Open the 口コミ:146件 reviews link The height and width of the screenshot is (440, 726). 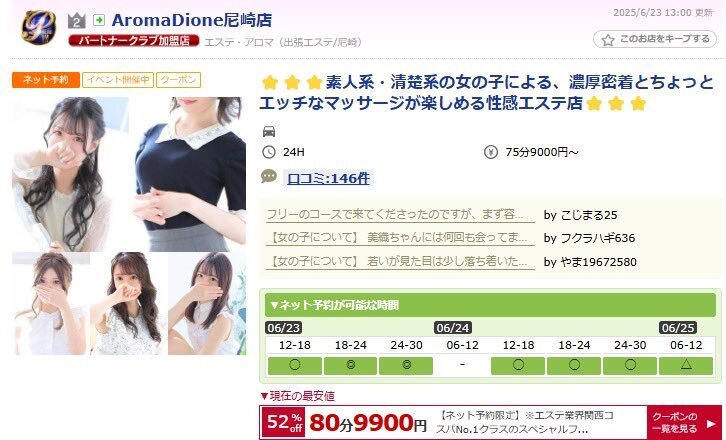[328, 178]
